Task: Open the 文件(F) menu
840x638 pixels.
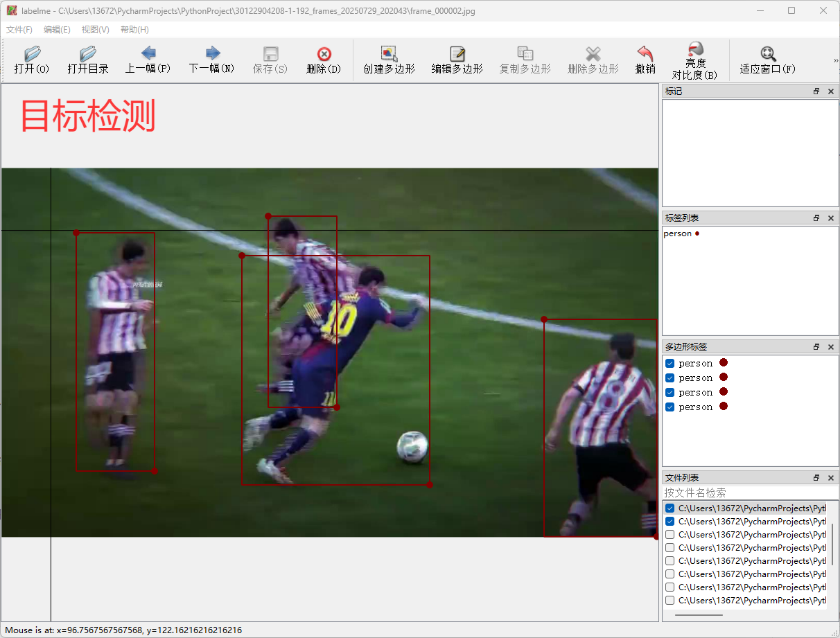Action: (19, 30)
